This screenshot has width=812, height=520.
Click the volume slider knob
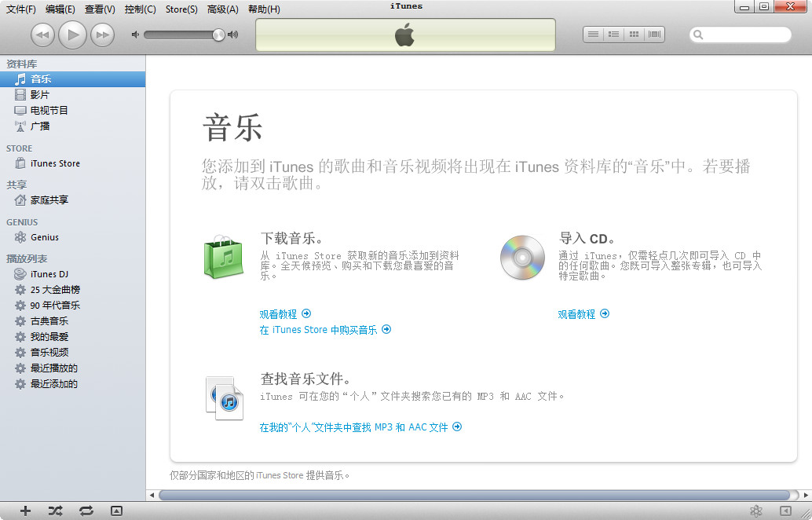(x=218, y=35)
